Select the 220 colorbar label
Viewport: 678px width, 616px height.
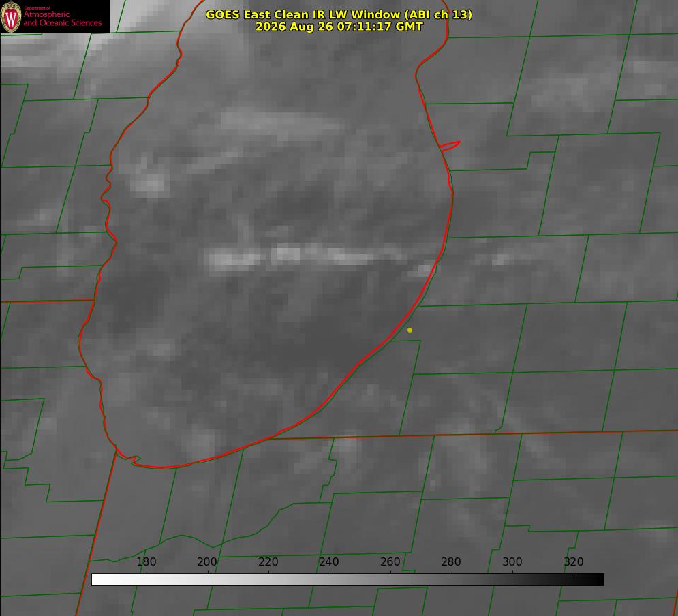(268, 561)
